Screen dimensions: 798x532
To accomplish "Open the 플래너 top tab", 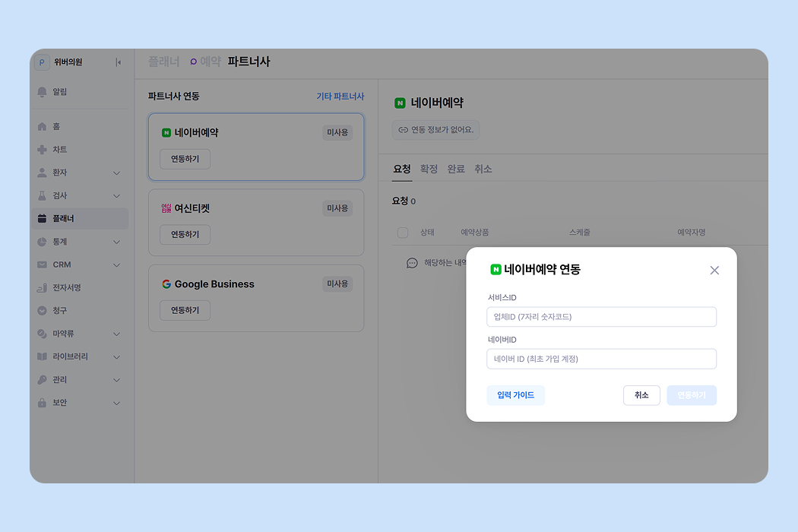I will [164, 62].
